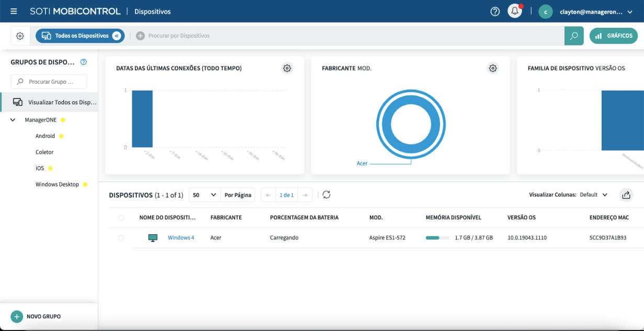This screenshot has height=331, width=644.
Task: Click the add search filter plus icon
Action: pyautogui.click(x=140, y=36)
